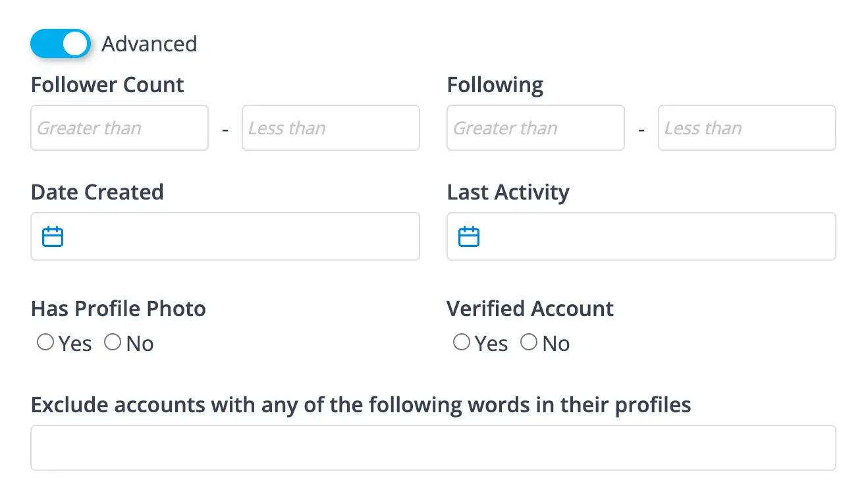Open the Date Created date range field
The width and height of the screenshot is (868, 488).
click(x=225, y=236)
